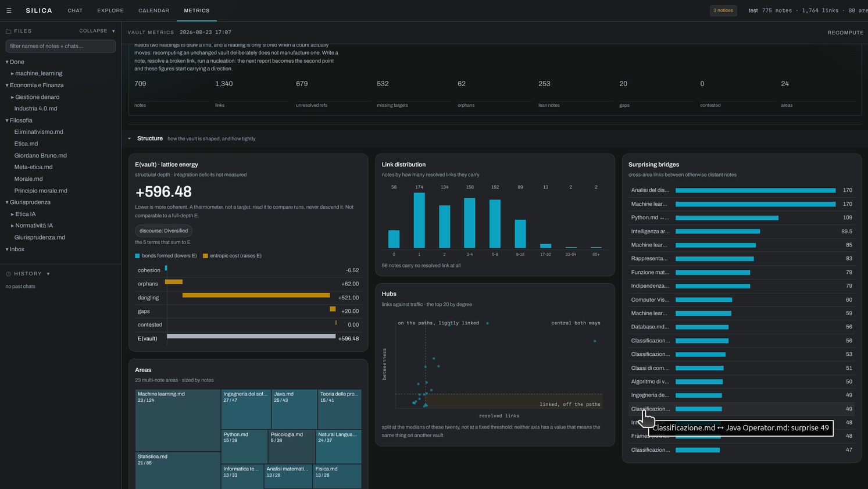This screenshot has width=868, height=489.
Task: Open Eliminativismo.md note
Action: pos(39,132)
